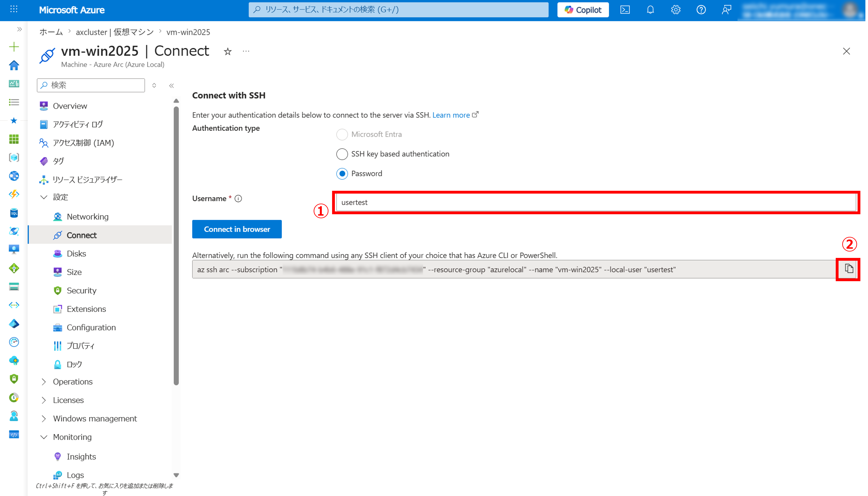Launch Copilot from the header
The width and height of the screenshot is (868, 496).
[583, 10]
